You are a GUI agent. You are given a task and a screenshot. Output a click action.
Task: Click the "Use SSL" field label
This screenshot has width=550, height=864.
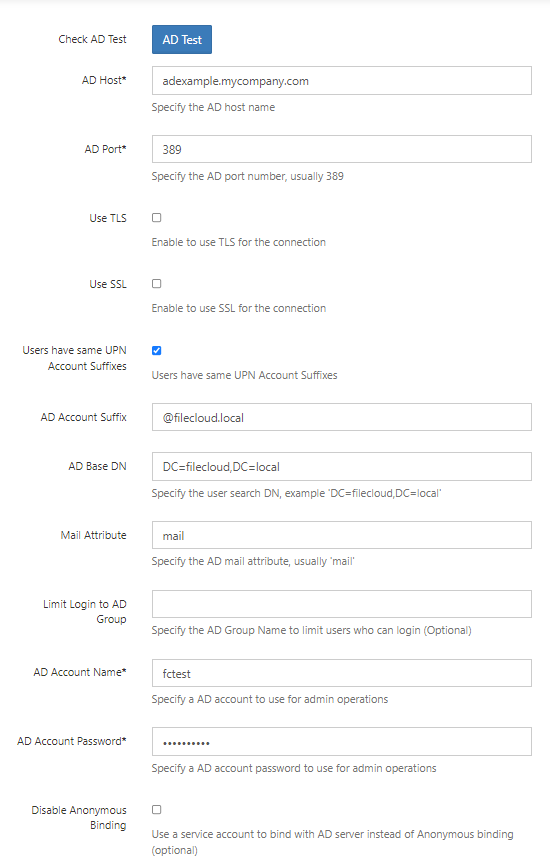click(108, 284)
